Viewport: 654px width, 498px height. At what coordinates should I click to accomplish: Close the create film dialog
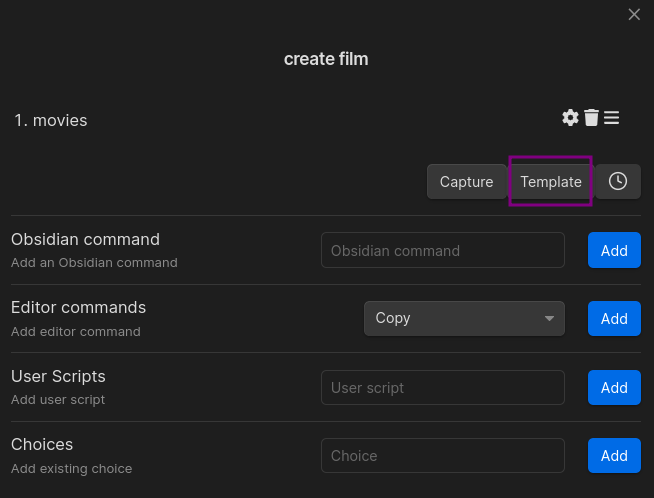[634, 15]
